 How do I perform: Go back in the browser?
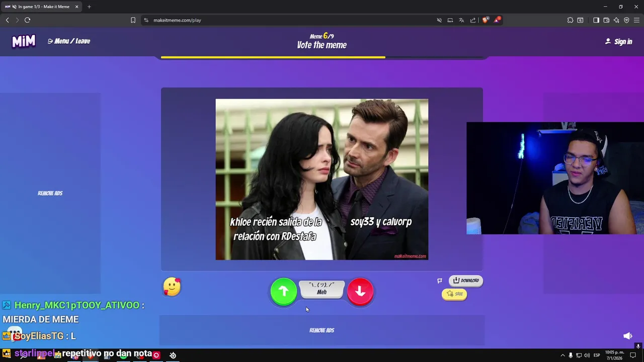tap(8, 20)
